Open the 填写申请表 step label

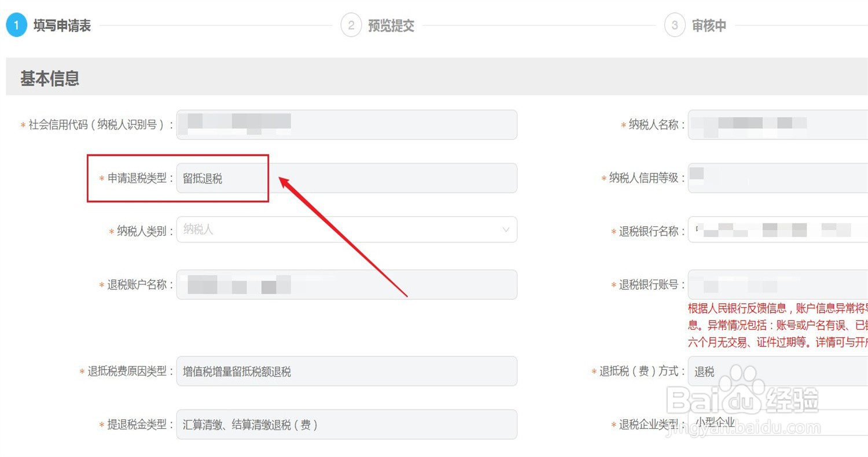62,26
